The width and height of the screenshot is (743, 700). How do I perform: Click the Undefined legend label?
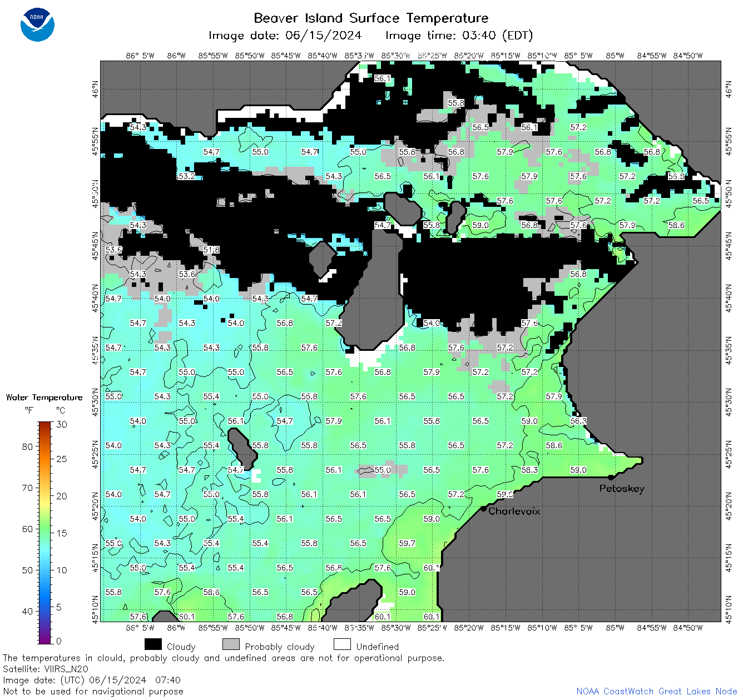[x=378, y=647]
